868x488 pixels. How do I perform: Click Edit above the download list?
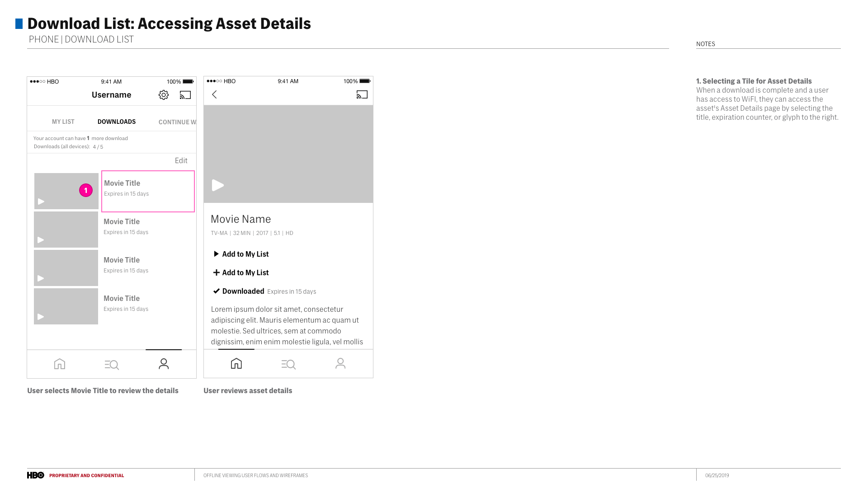click(x=181, y=160)
